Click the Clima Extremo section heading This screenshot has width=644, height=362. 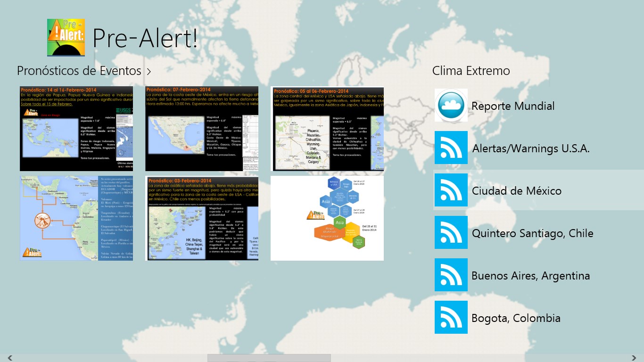pos(471,71)
